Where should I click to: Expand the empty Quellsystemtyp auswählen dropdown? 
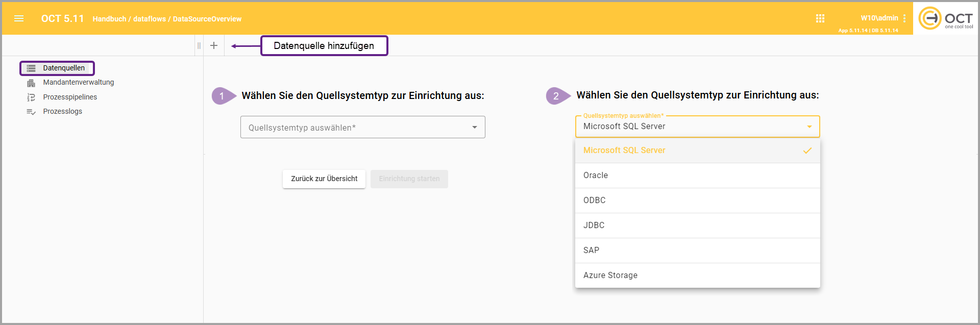(362, 128)
